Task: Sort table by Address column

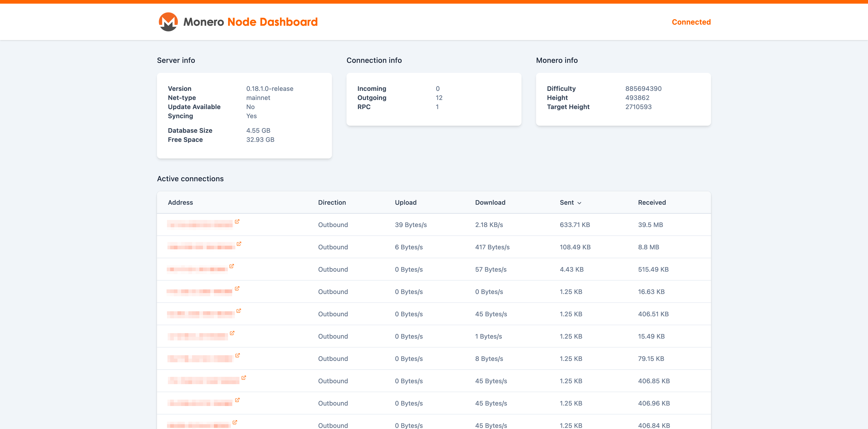Action: point(180,202)
